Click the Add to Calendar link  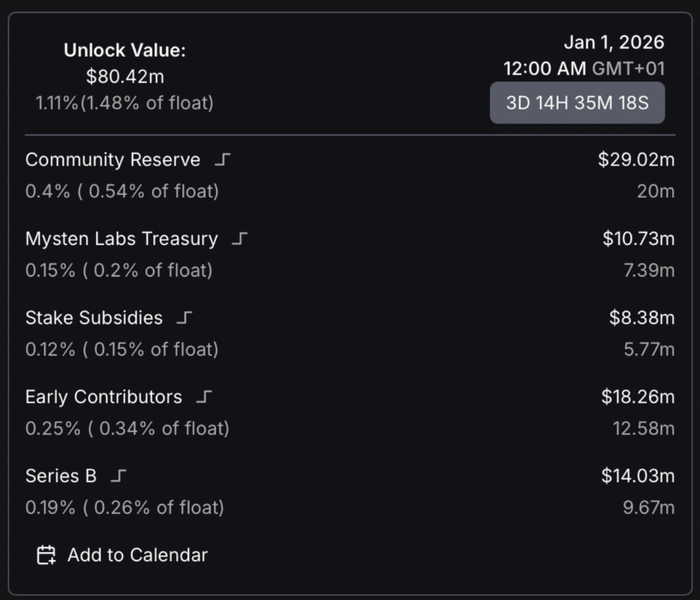click(x=137, y=555)
